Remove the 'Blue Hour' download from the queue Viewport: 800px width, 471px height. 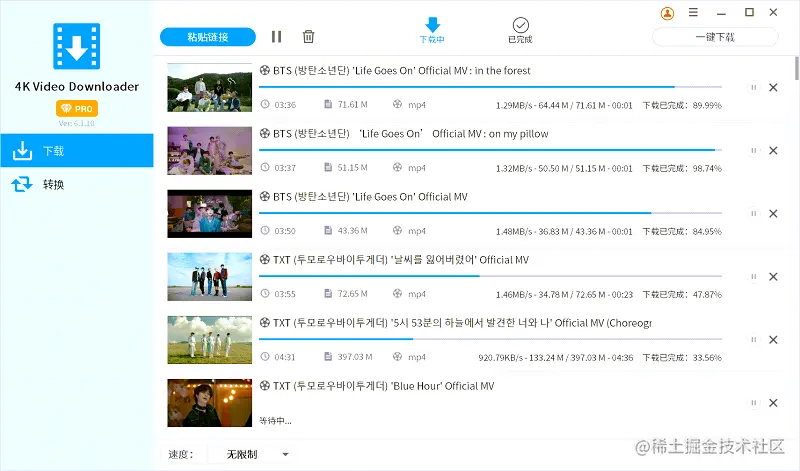tap(773, 403)
